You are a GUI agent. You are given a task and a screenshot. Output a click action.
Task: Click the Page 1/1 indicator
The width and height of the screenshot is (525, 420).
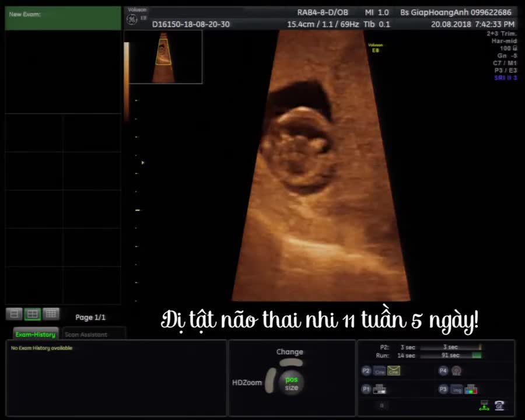point(90,317)
